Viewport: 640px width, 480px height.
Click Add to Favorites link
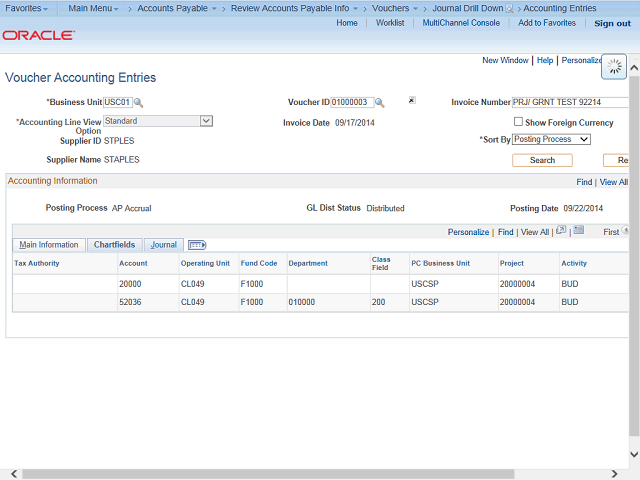547,23
